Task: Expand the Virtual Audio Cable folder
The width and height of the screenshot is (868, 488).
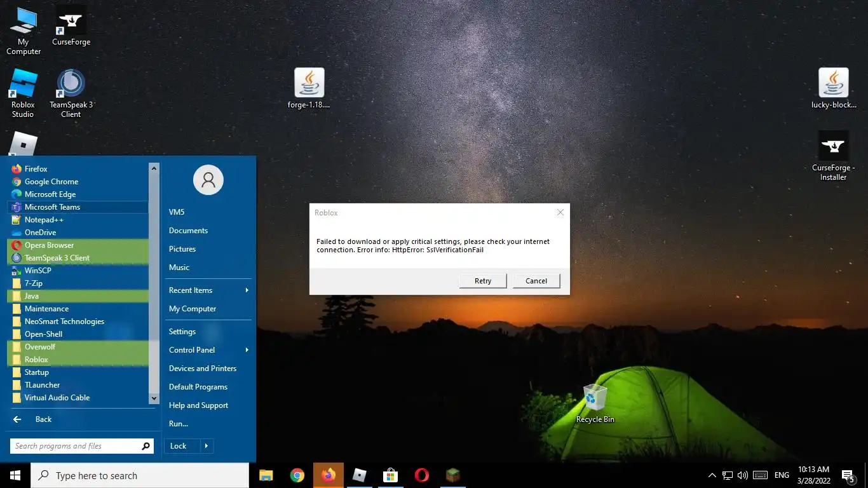Action: pos(78,398)
